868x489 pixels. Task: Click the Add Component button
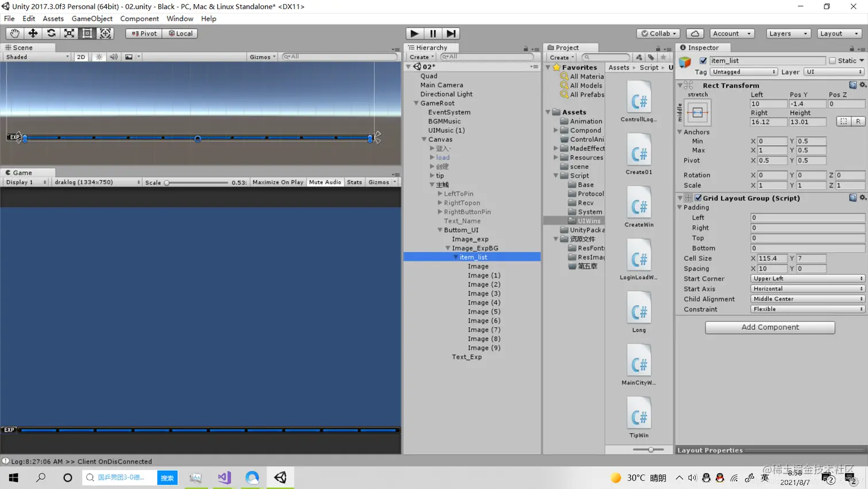(770, 327)
